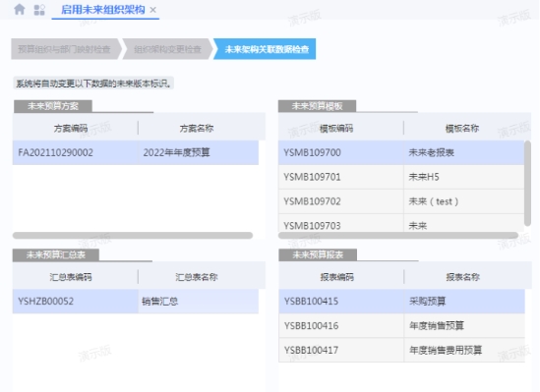Switch to 启用未来组织架构 tab

[103, 10]
